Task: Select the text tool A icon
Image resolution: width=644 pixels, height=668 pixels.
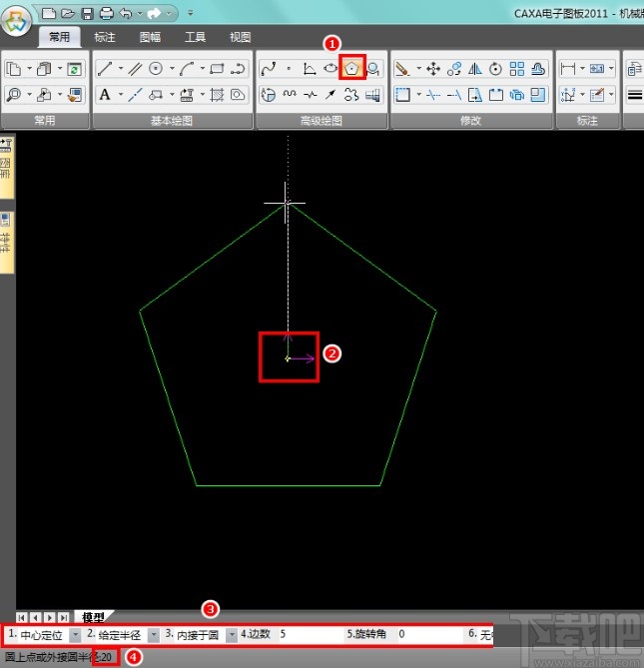Action: tap(105, 95)
